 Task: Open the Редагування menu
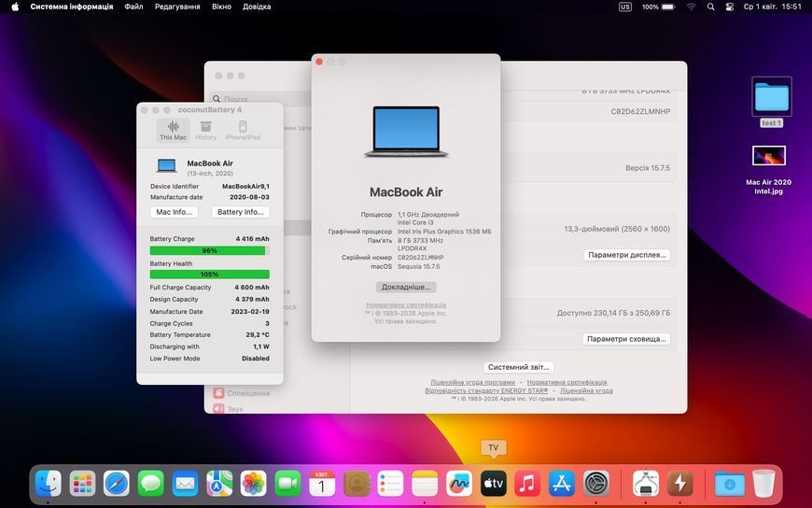177,7
